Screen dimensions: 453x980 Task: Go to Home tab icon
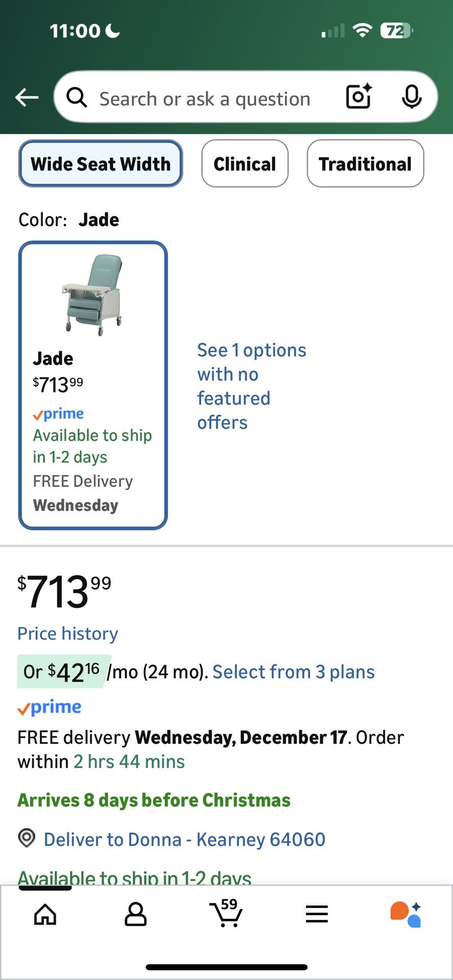point(45,914)
